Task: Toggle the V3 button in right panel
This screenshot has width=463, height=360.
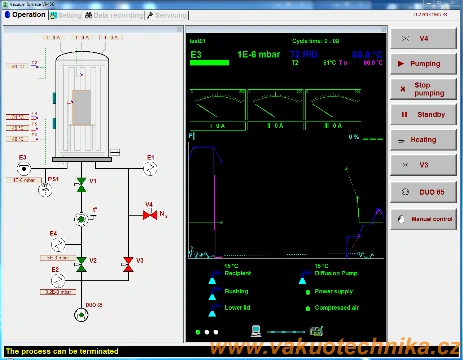Action: coord(423,165)
